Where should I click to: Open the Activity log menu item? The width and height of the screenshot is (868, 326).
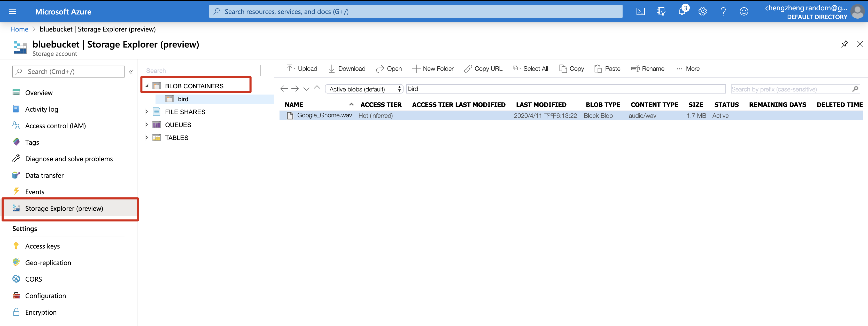click(x=41, y=109)
